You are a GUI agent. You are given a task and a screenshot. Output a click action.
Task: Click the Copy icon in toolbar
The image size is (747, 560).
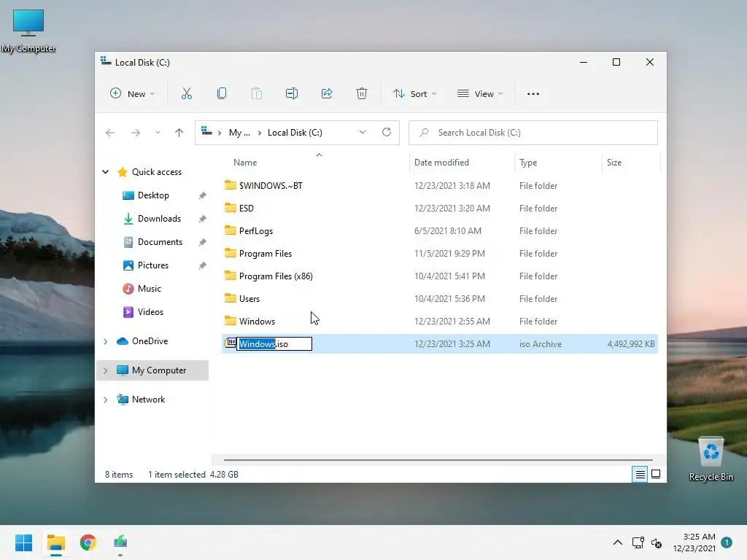click(222, 94)
